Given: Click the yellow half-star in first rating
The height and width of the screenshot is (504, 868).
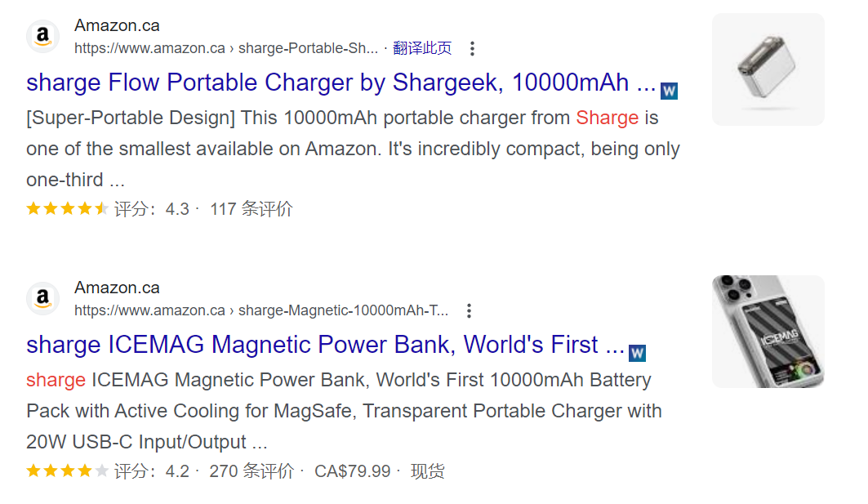Looking at the screenshot, I should 100,209.
